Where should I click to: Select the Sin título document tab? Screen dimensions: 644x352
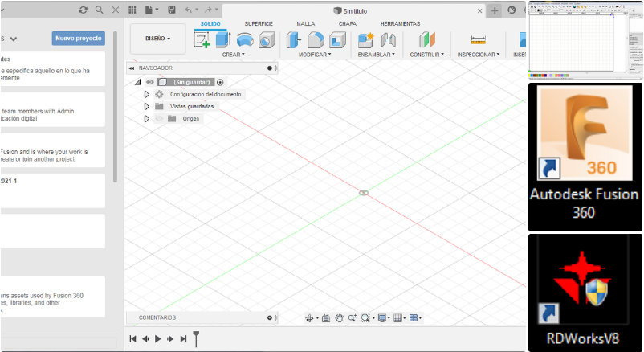coord(350,11)
